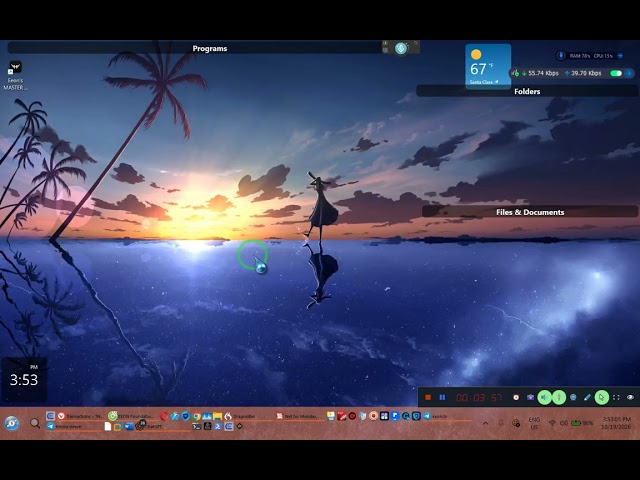The height and width of the screenshot is (480, 640).
Task: Click the 96% battery indicator in tray
Action: [x=582, y=423]
